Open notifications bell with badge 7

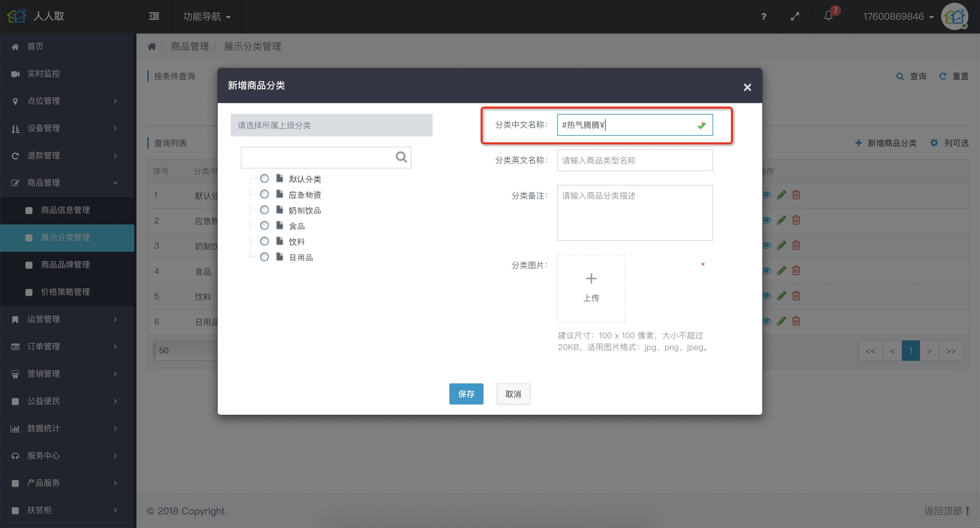point(828,16)
